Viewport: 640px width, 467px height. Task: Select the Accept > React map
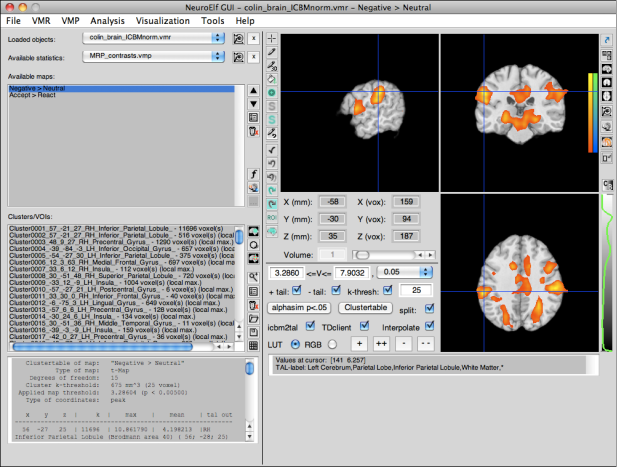(122, 95)
